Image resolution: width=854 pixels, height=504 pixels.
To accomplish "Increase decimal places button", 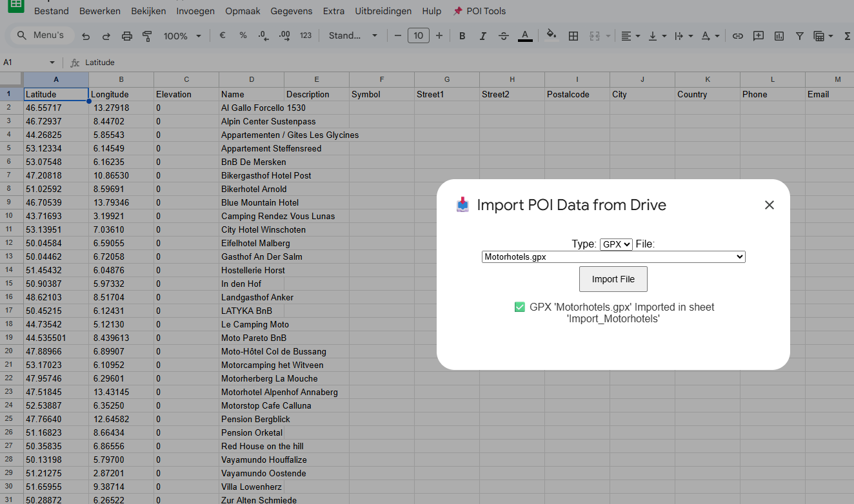I will coord(284,35).
